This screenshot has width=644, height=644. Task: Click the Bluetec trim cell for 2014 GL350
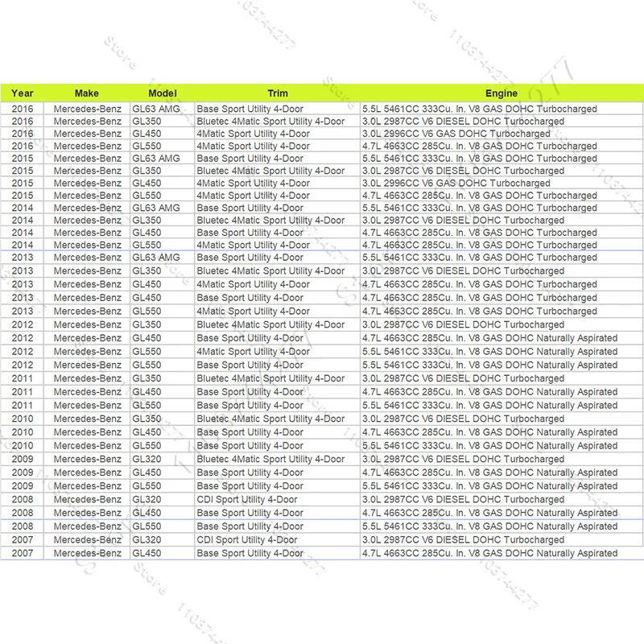tap(277, 220)
